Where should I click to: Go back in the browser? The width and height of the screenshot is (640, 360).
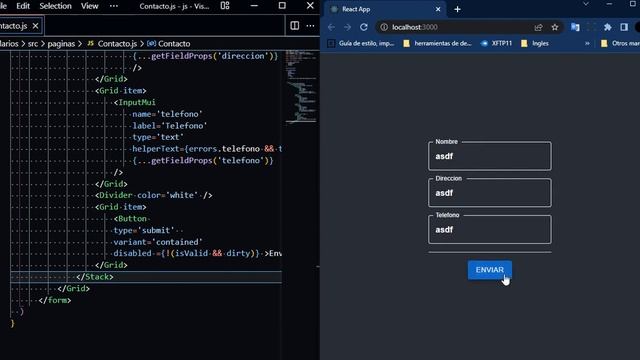tap(331, 27)
